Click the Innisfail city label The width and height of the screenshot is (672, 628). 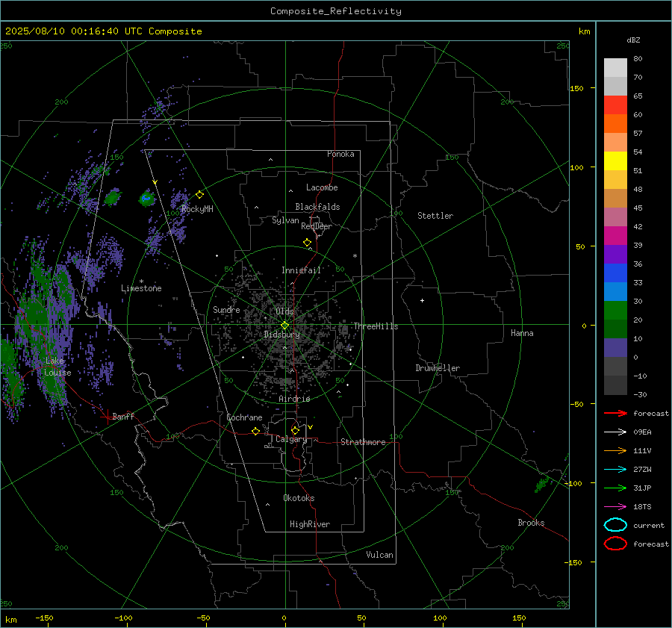click(x=301, y=270)
